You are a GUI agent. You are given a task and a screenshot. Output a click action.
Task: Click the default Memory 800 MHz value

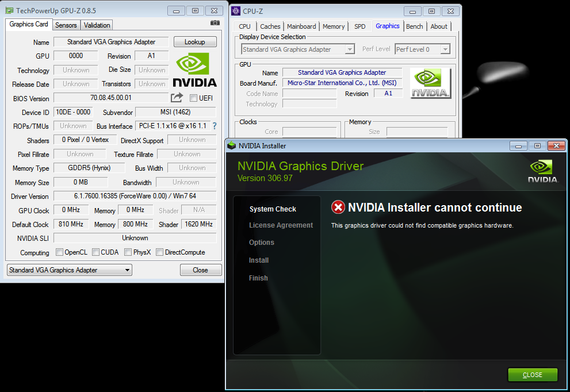135,224
